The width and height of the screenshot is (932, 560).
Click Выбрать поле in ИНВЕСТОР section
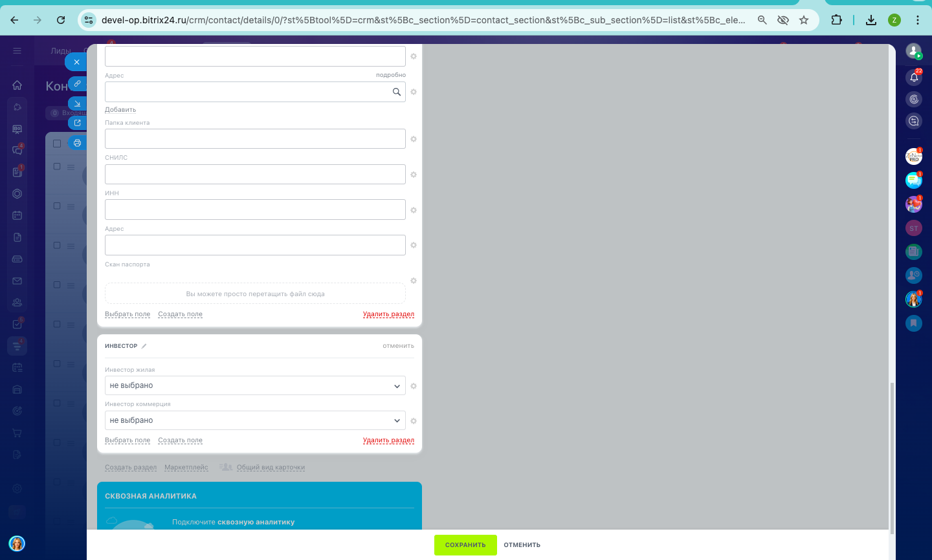pyautogui.click(x=128, y=440)
